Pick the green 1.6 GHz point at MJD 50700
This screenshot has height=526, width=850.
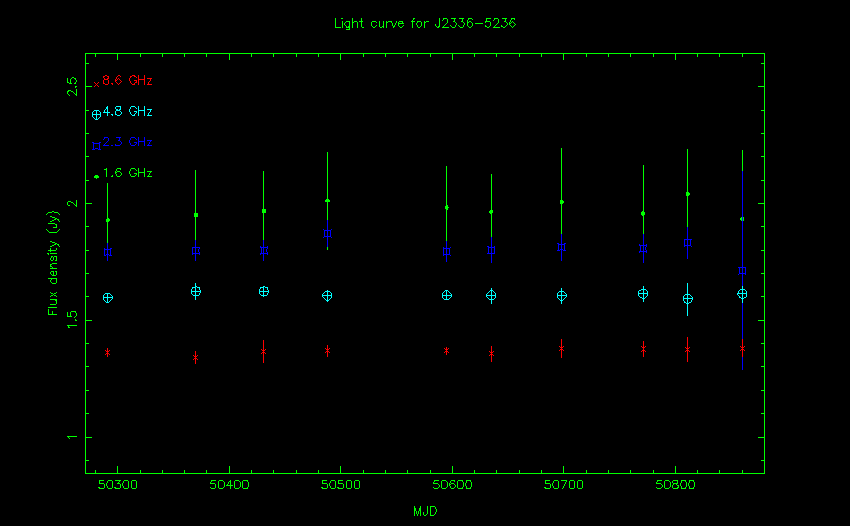pyautogui.click(x=562, y=202)
